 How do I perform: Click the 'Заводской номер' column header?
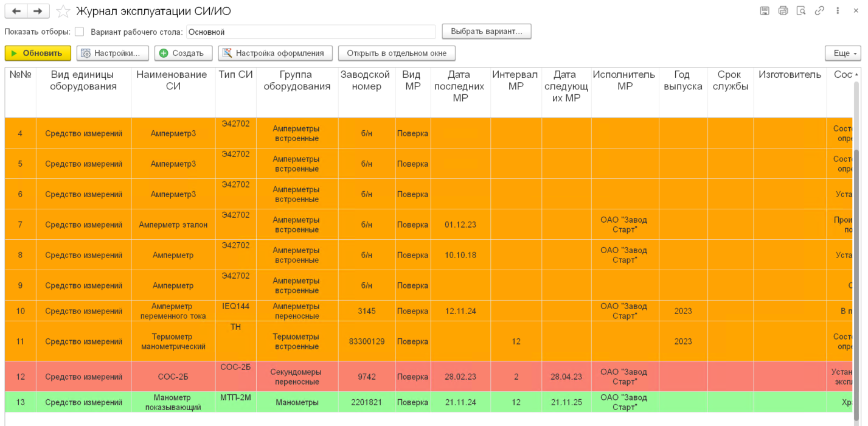pyautogui.click(x=366, y=80)
